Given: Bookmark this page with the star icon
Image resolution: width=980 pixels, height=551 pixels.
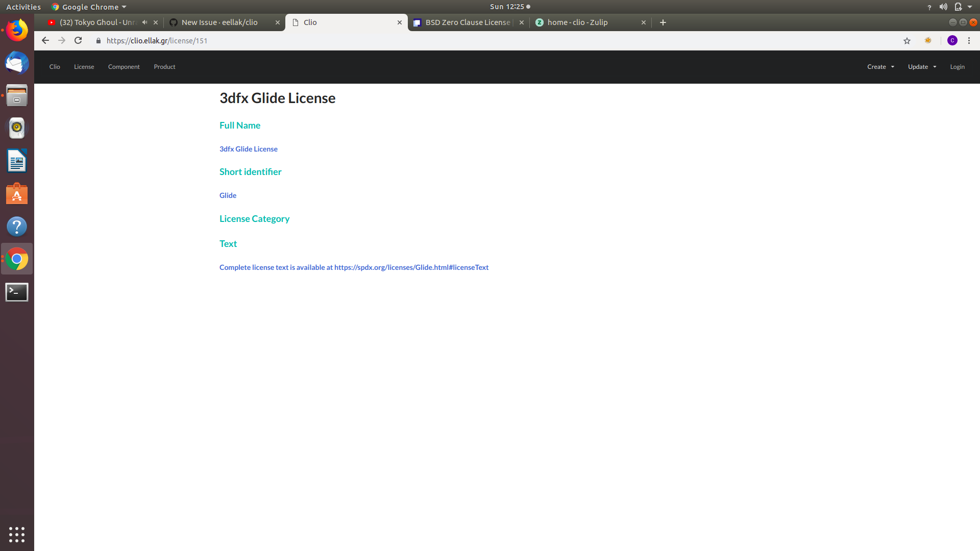Looking at the screenshot, I should 907,40.
